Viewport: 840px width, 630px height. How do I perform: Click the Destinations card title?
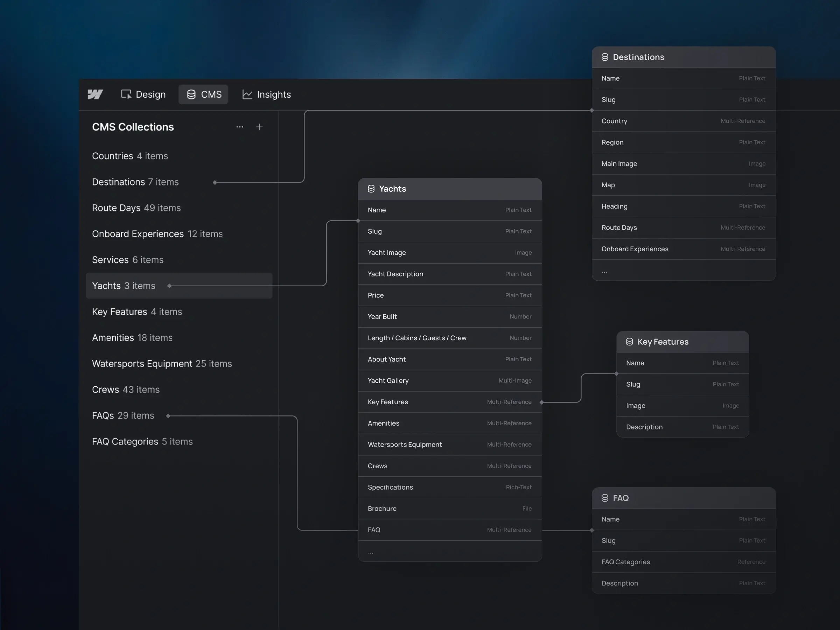[x=638, y=57]
